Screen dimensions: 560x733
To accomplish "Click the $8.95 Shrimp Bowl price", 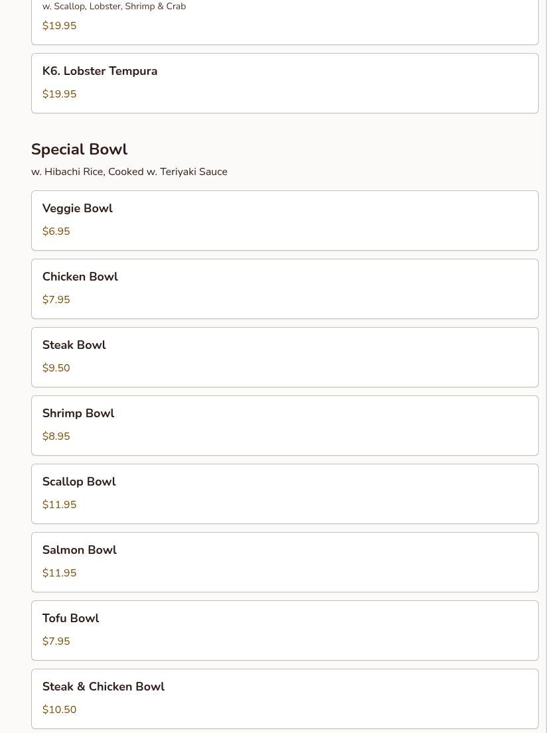I will (x=56, y=436).
